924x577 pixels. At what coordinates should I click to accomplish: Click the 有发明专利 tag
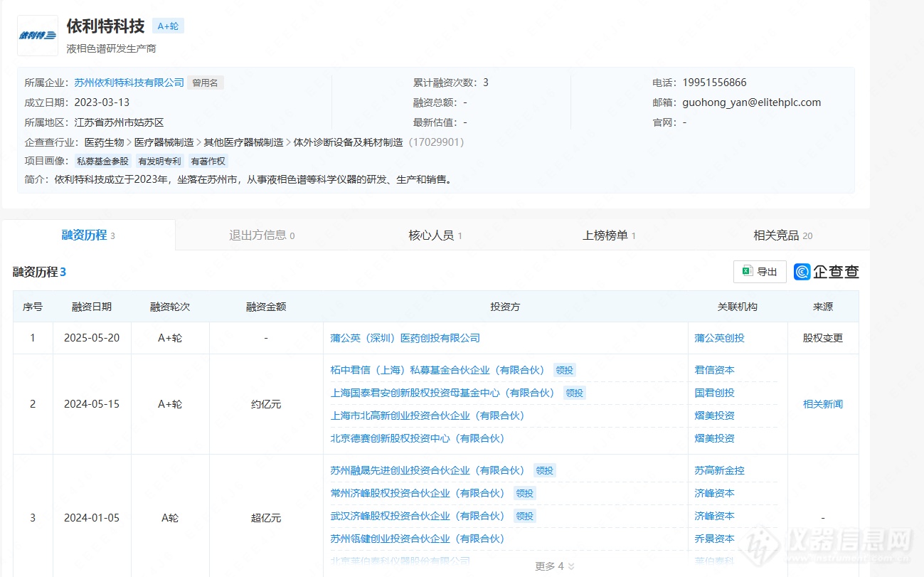point(159,162)
